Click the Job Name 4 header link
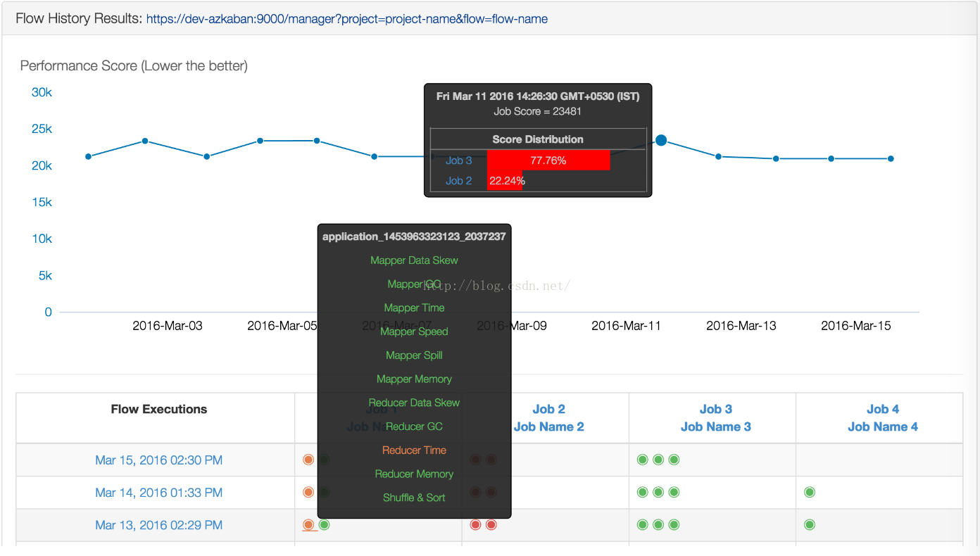This screenshot has height=556, width=980. pos(883,427)
